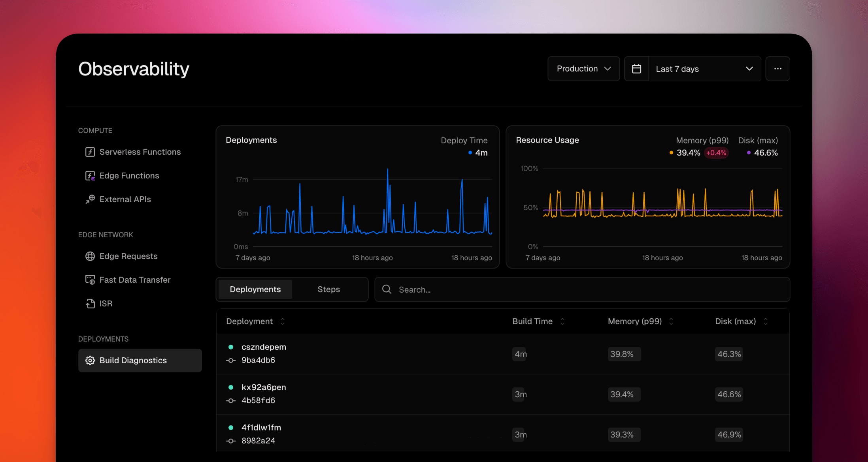This screenshot has width=868, height=462.
Task: Select the Deployments tab
Action: tap(255, 289)
